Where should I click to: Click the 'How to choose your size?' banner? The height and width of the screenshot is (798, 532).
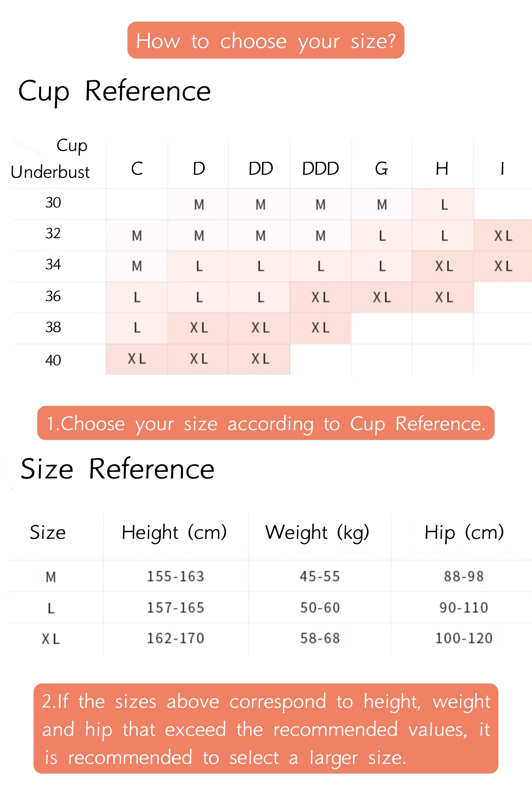click(266, 40)
